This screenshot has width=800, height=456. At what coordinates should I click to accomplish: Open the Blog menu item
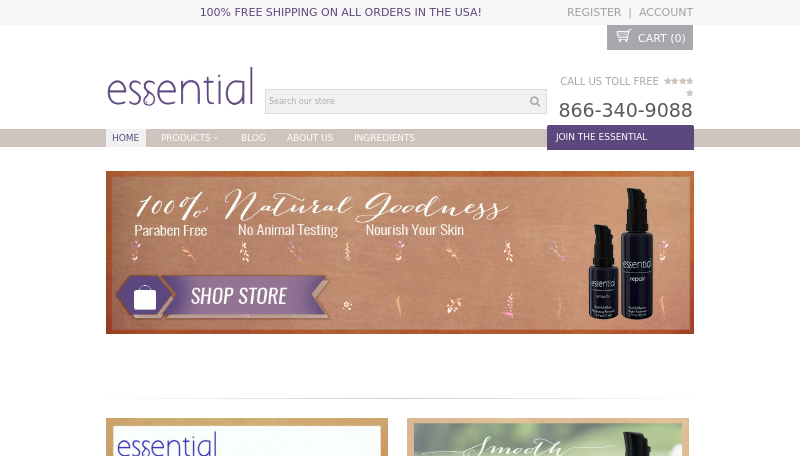coord(253,138)
